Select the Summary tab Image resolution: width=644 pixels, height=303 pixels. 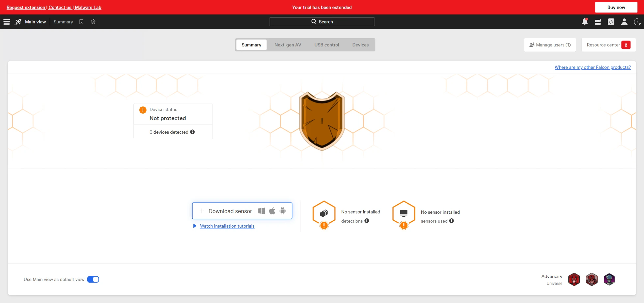click(x=251, y=45)
